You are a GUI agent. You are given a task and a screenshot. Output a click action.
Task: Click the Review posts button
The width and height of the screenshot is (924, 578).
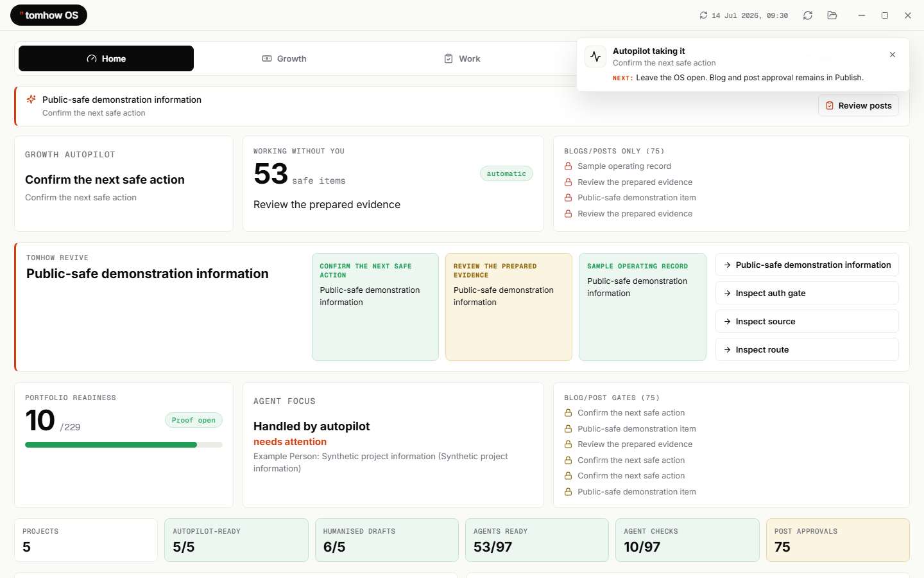click(859, 105)
